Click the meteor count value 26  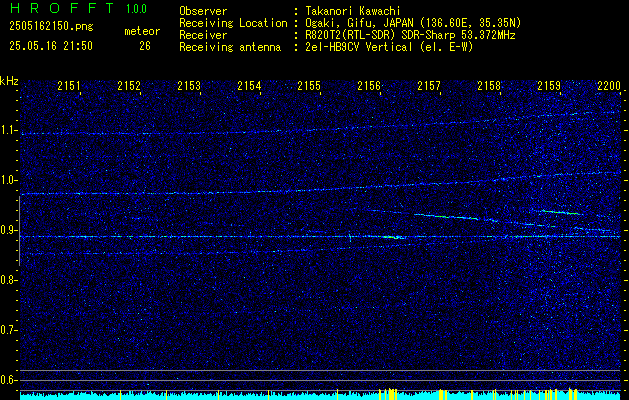pos(145,46)
